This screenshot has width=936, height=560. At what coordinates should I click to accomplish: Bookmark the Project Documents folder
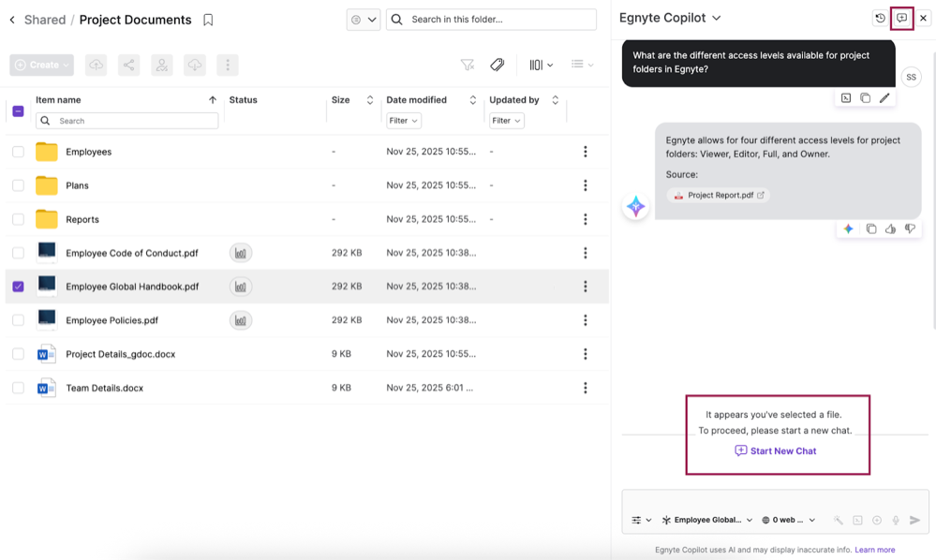pyautogui.click(x=208, y=20)
